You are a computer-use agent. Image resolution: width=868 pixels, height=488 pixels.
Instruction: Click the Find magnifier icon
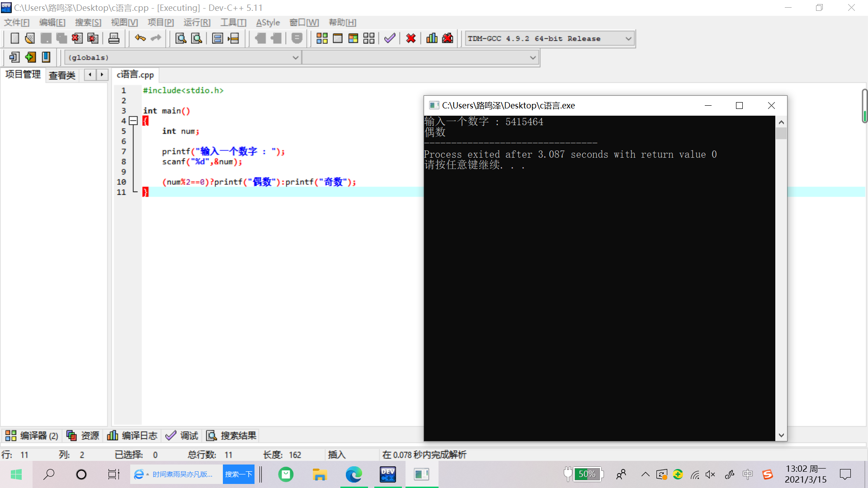point(181,38)
